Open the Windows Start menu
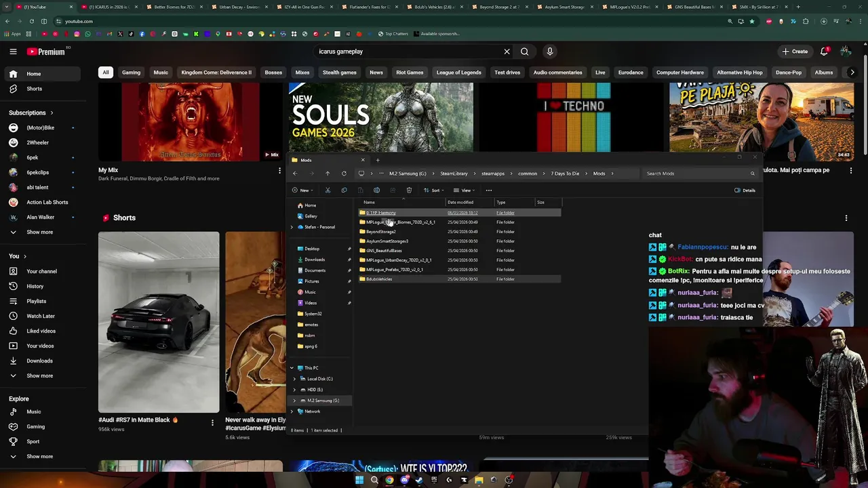The height and width of the screenshot is (488, 868). tap(359, 480)
